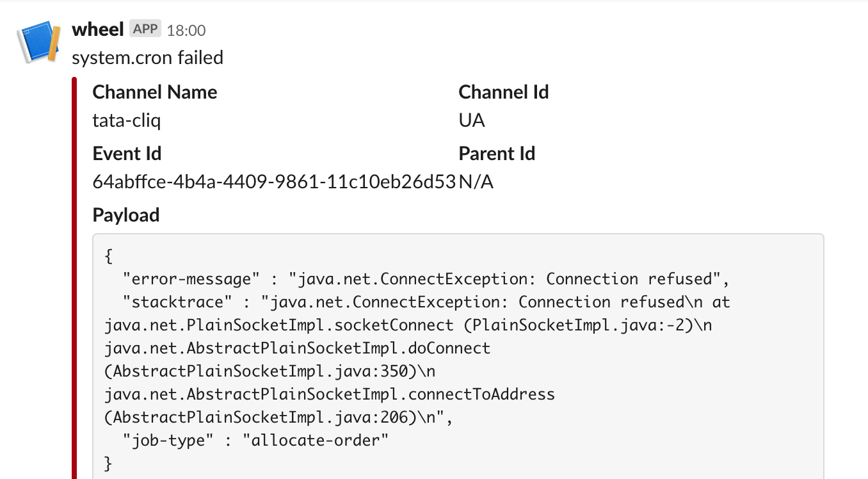Select the tata-cliq channel name value

click(x=127, y=120)
